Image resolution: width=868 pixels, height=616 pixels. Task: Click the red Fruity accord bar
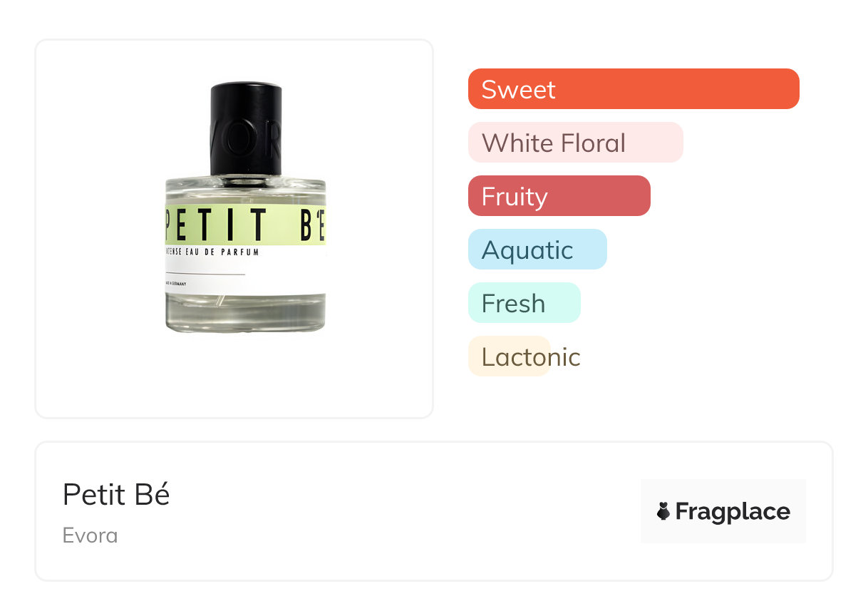click(559, 196)
